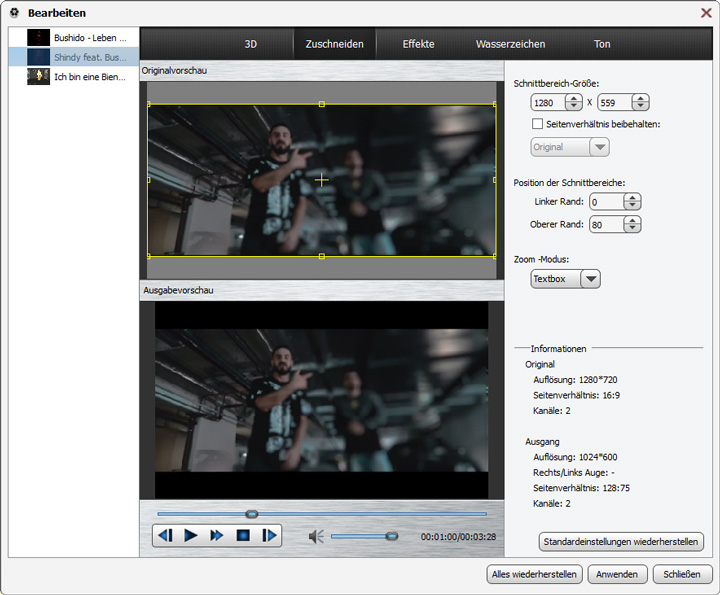
Task: Decrease crop width with down arrow
Action: (574, 106)
